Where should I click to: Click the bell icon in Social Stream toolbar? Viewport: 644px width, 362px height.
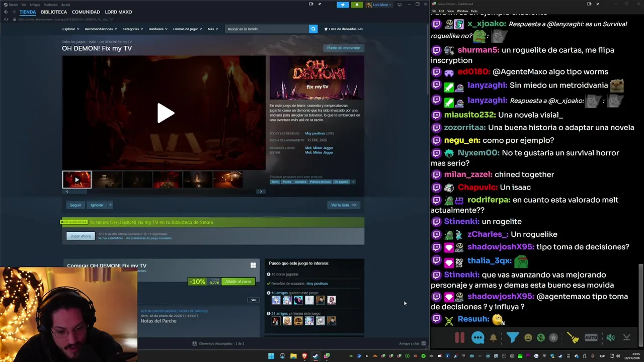click(x=493, y=337)
